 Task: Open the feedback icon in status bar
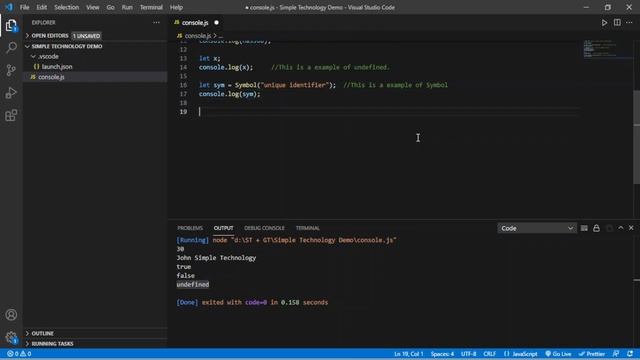(616, 354)
